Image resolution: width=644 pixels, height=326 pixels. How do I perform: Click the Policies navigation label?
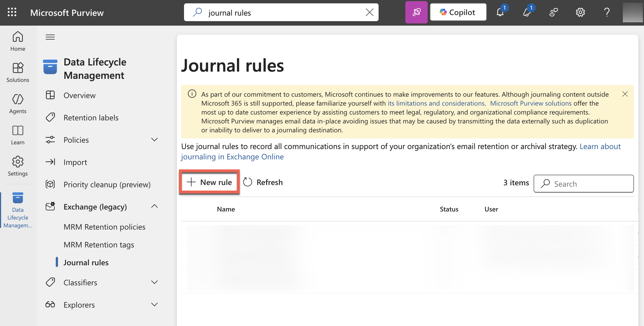(x=76, y=140)
